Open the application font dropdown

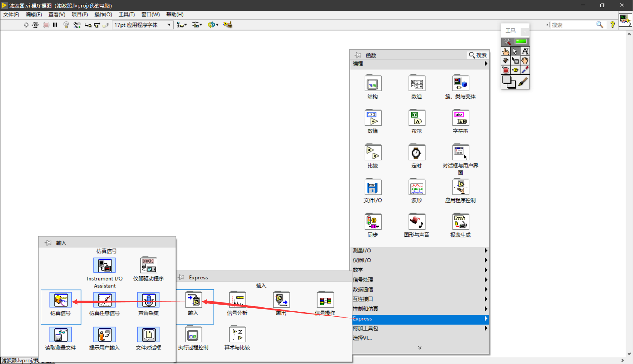pyautogui.click(x=169, y=25)
